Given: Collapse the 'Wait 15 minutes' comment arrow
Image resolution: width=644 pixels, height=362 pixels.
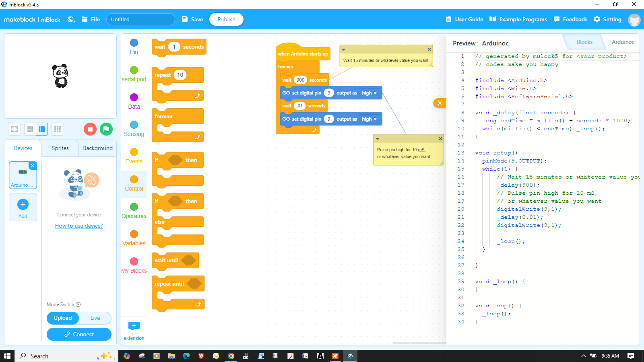Looking at the screenshot, I should tap(343, 49).
